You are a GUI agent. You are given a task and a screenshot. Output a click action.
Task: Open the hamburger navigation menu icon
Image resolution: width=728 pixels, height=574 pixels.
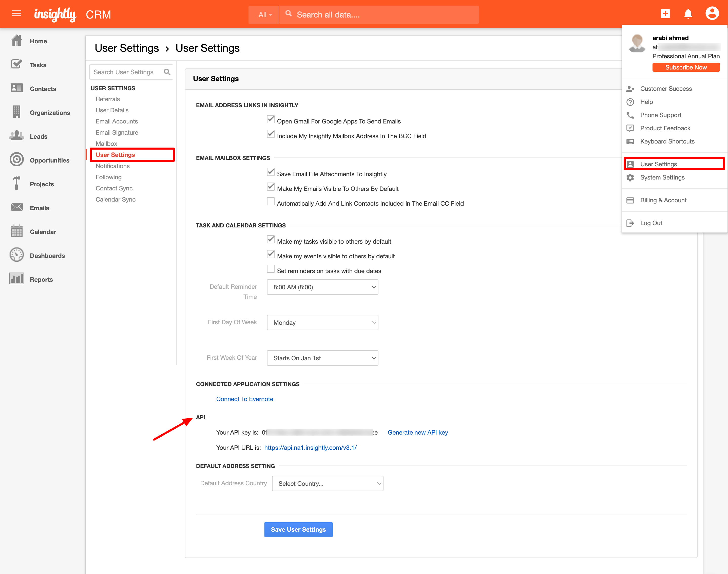pos(16,13)
